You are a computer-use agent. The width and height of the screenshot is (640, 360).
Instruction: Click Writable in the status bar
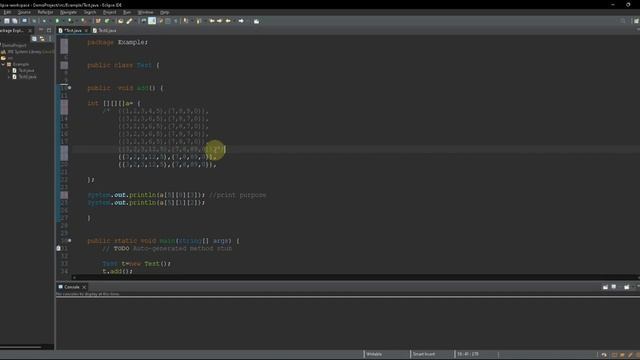point(374,354)
